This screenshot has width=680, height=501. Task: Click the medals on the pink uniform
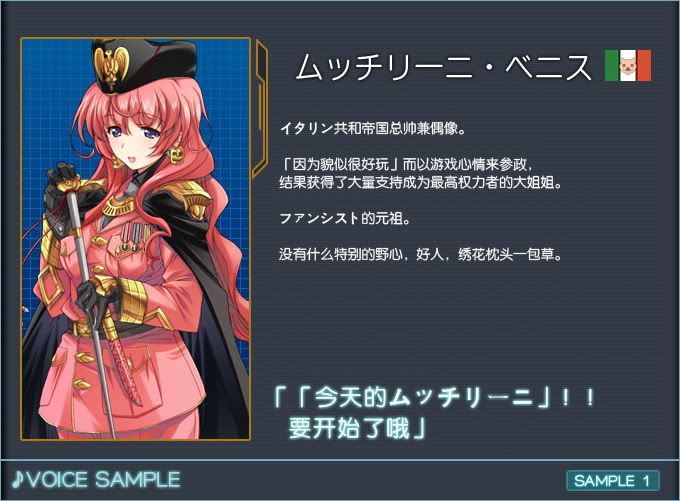[132, 237]
